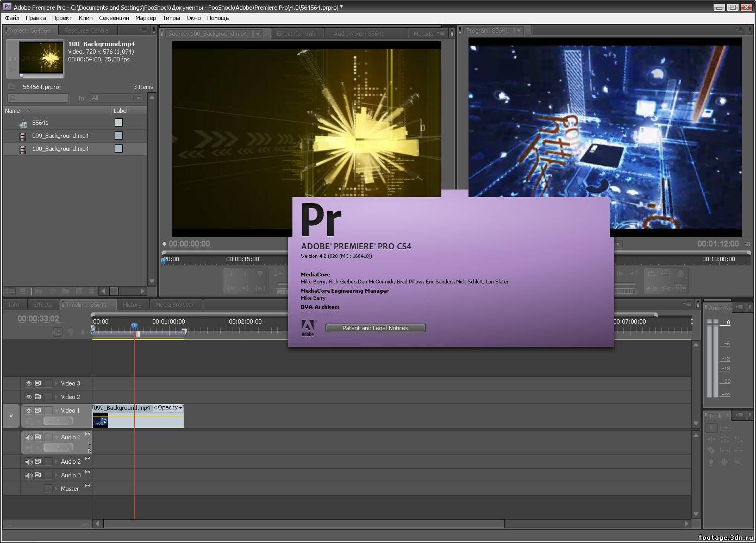Viewport: 756px width, 543px height.
Task: Click New Item icon in Project panel
Action: (79, 291)
